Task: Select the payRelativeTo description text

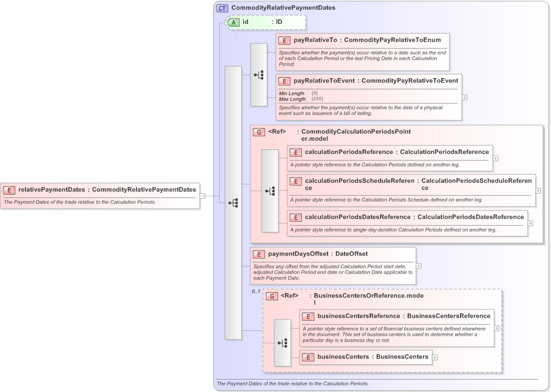Action: [362, 59]
